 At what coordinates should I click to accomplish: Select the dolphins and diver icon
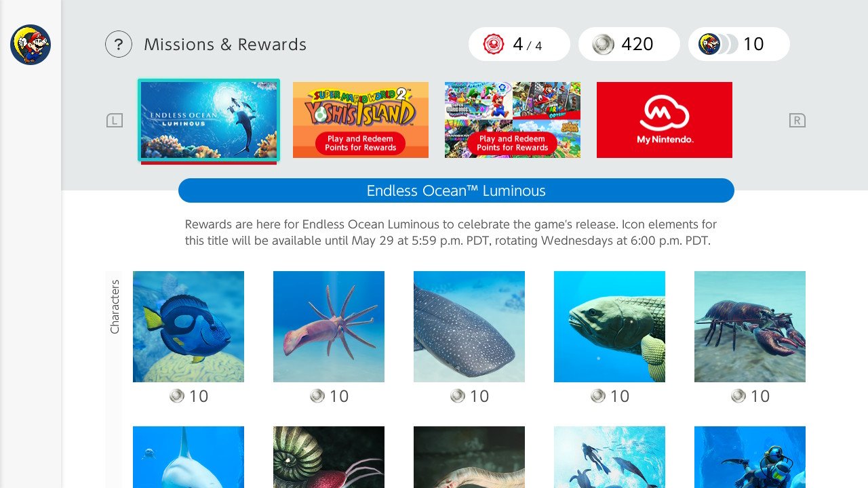click(610, 457)
